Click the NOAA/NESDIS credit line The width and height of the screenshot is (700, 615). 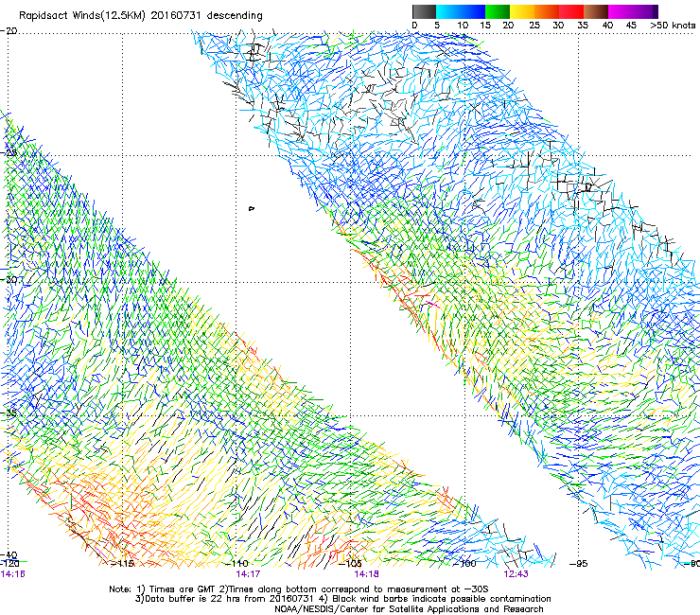coord(409,609)
